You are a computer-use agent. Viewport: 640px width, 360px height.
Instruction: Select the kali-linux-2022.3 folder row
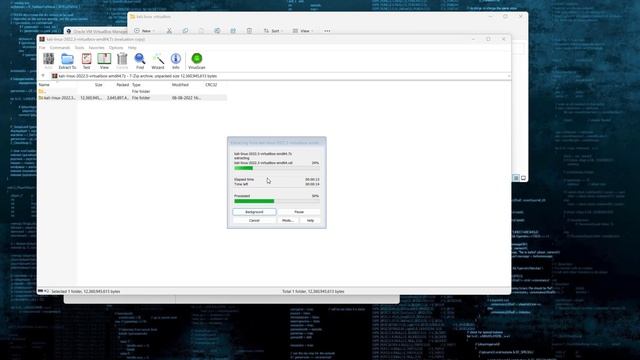pos(132,98)
